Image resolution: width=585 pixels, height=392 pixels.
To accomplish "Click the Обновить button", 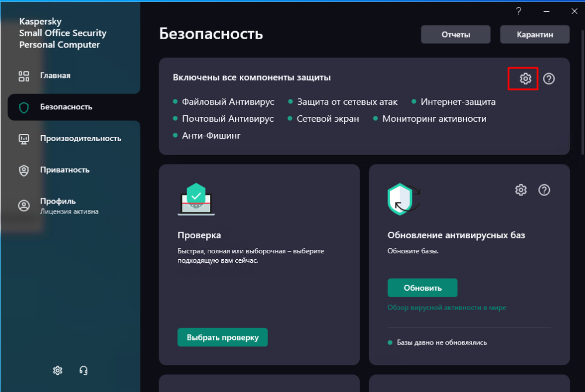I will coord(422,288).
